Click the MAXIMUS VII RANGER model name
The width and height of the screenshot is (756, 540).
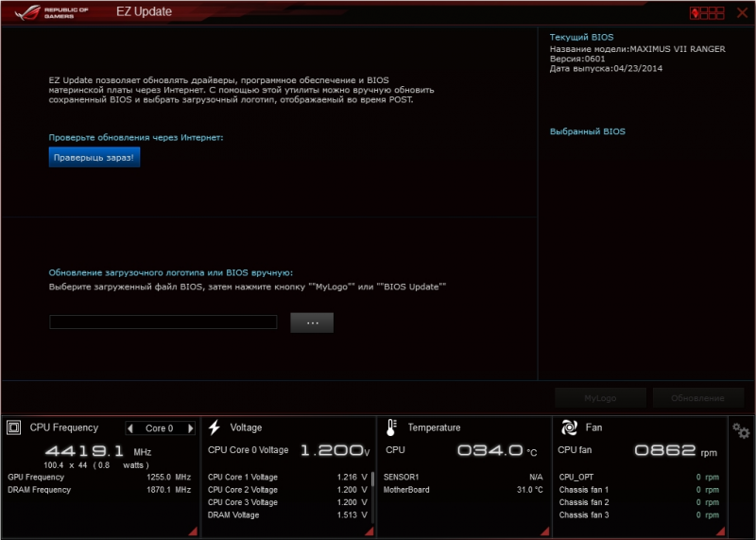[678, 49]
